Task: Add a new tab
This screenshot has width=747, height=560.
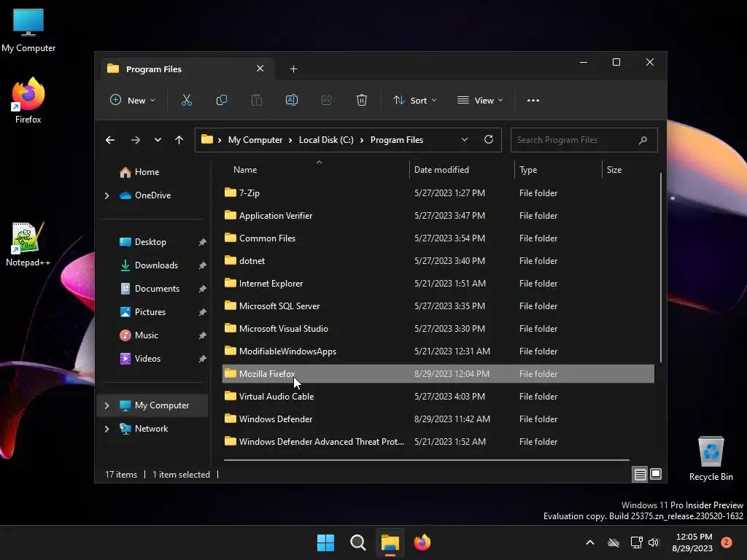Action: click(293, 69)
